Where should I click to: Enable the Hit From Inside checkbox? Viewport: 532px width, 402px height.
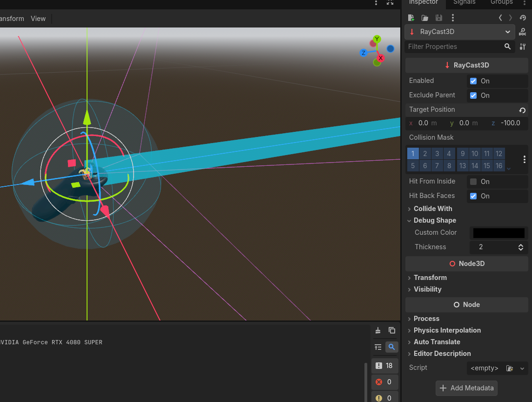(473, 182)
